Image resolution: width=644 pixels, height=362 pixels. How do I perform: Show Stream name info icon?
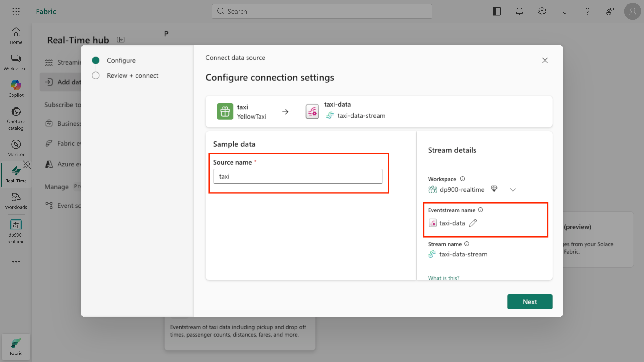(467, 244)
